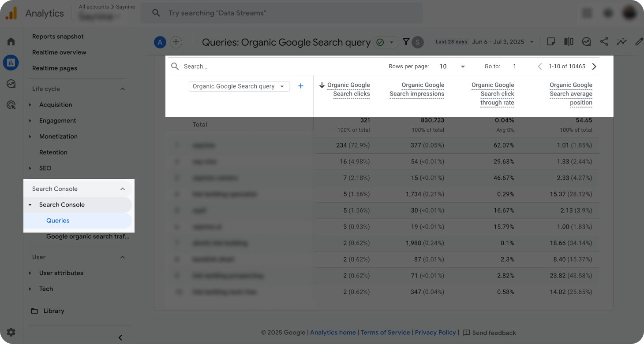Open Privacy Policy link
The image size is (644, 344).
[435, 333]
